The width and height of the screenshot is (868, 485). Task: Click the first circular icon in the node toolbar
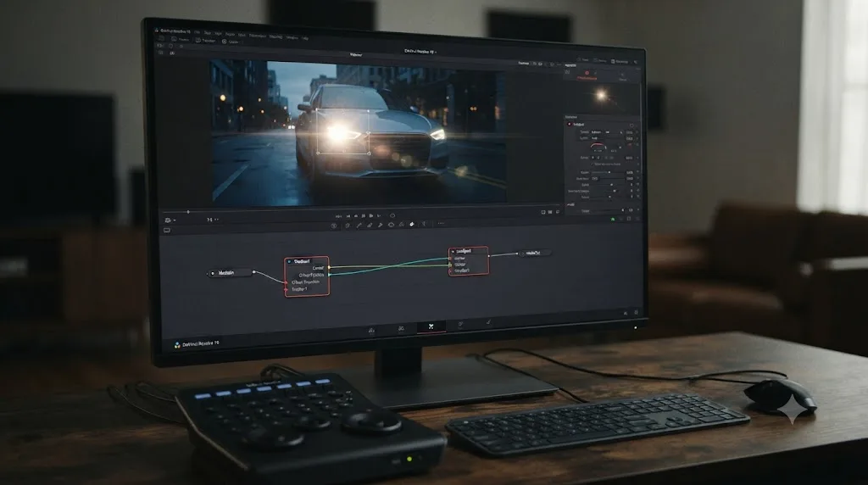click(334, 226)
